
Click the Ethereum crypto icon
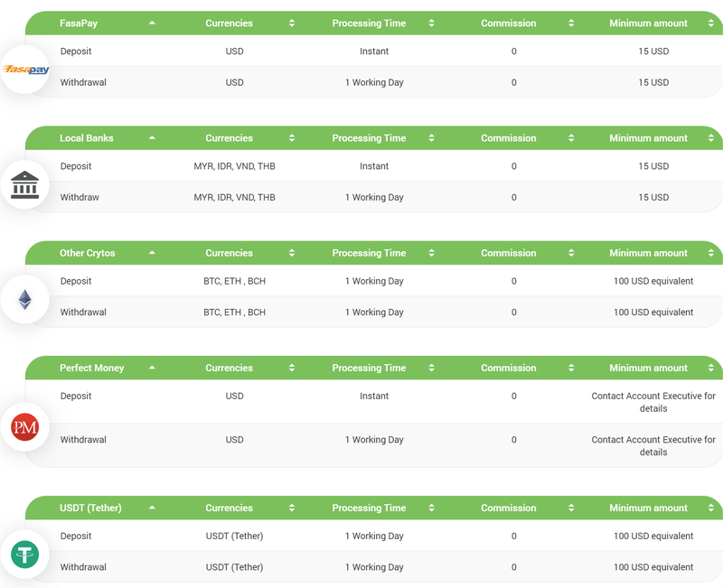[x=25, y=300]
